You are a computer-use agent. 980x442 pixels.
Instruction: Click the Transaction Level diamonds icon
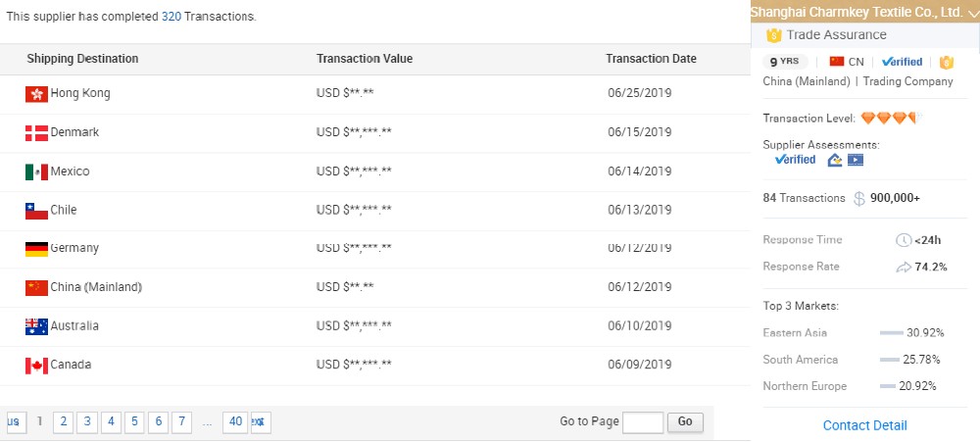click(888, 119)
